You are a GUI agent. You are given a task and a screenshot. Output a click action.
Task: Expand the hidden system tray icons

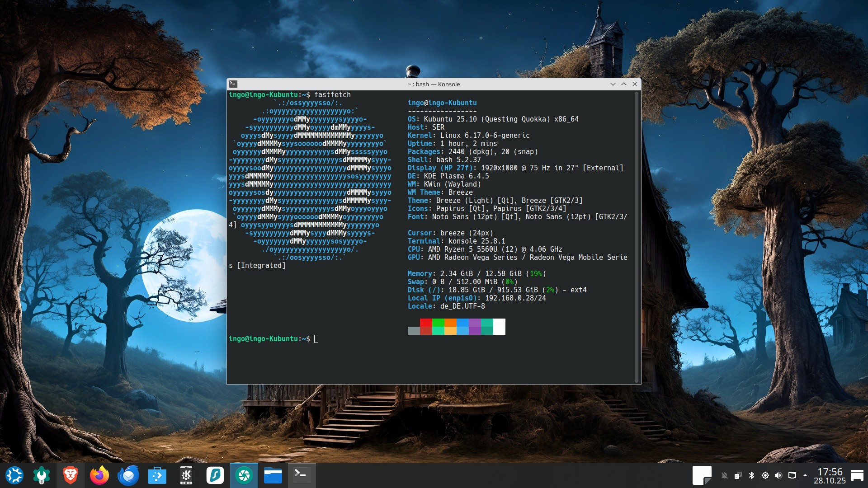[x=805, y=475]
